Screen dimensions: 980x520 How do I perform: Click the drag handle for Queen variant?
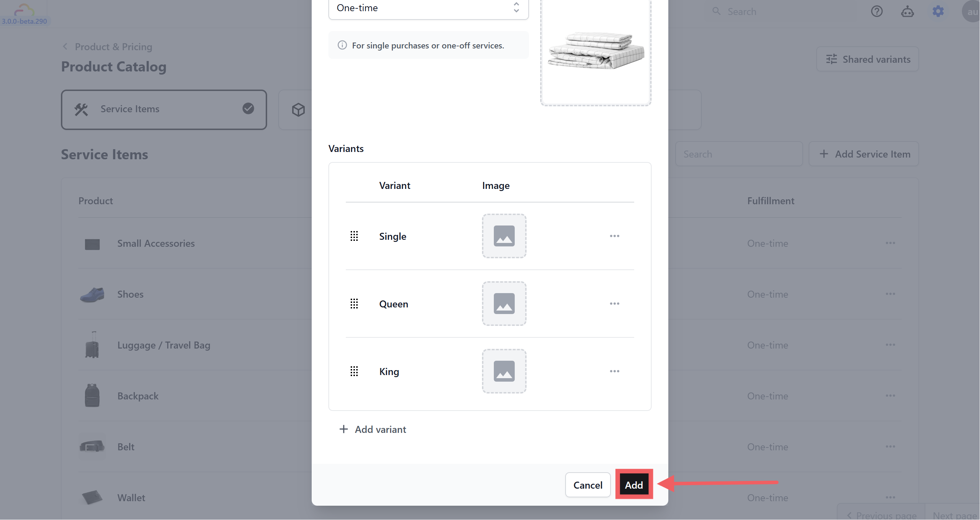tap(354, 304)
